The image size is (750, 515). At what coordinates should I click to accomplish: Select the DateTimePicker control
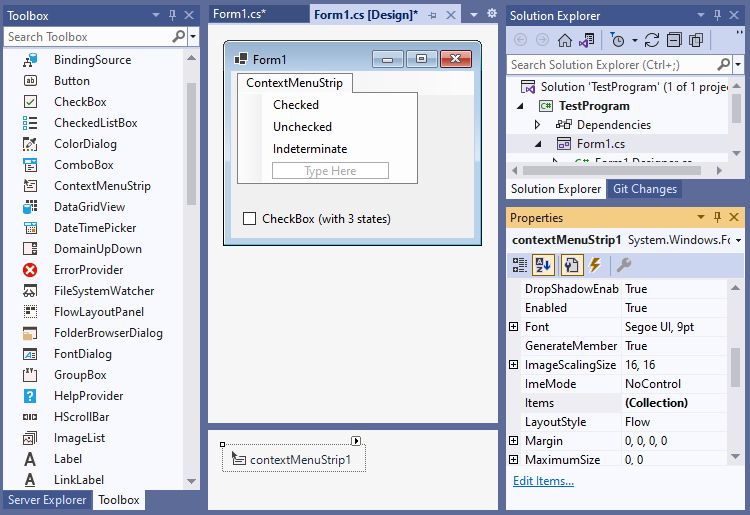coord(95,228)
